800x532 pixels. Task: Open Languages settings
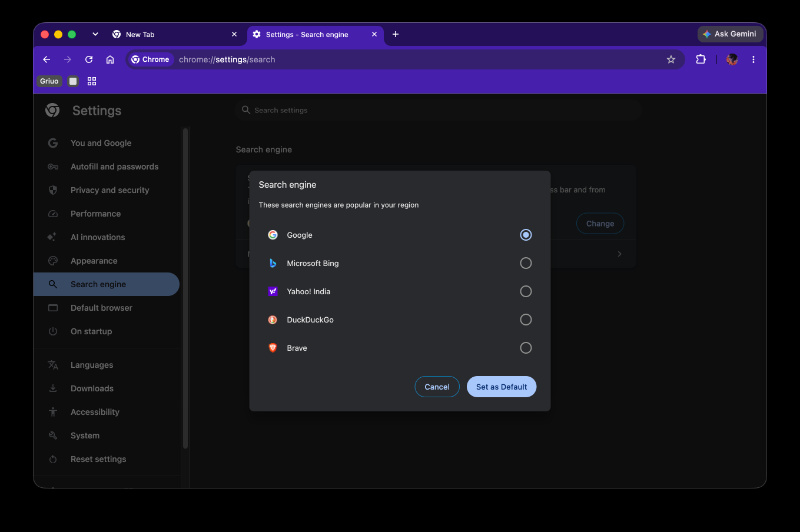coord(106,365)
